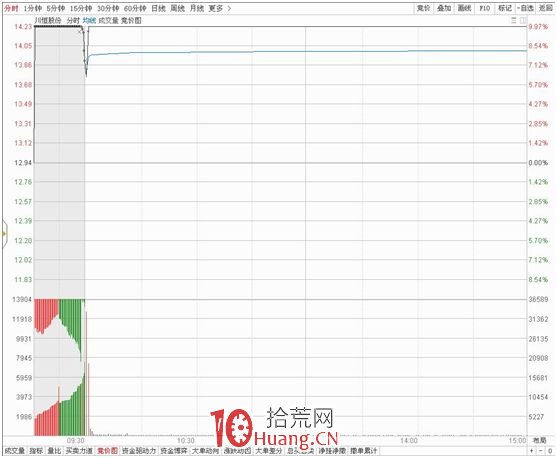Click the 叠加 overlay button
Screen dimensions: 557x458
point(444,8)
